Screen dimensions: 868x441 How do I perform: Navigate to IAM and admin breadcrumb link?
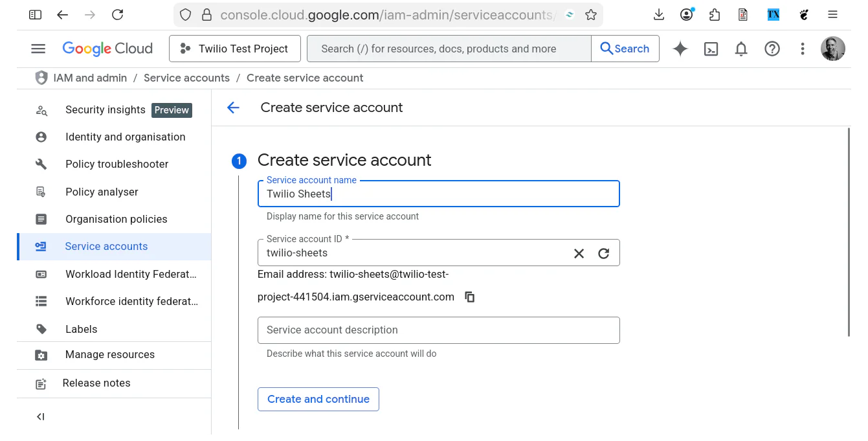(90, 78)
